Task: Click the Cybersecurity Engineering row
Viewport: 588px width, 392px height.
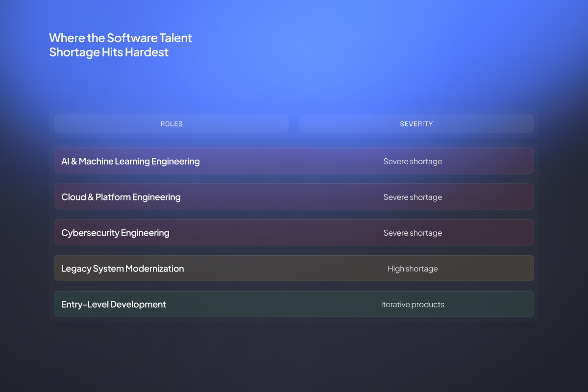Action: point(294,232)
